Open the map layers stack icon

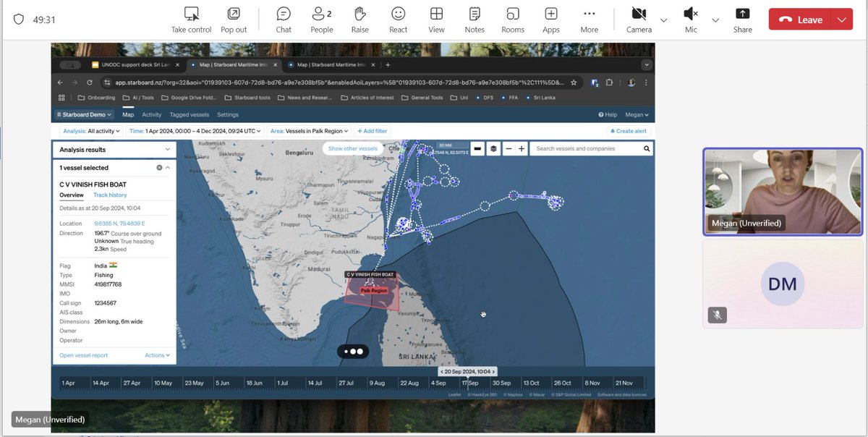[493, 148]
